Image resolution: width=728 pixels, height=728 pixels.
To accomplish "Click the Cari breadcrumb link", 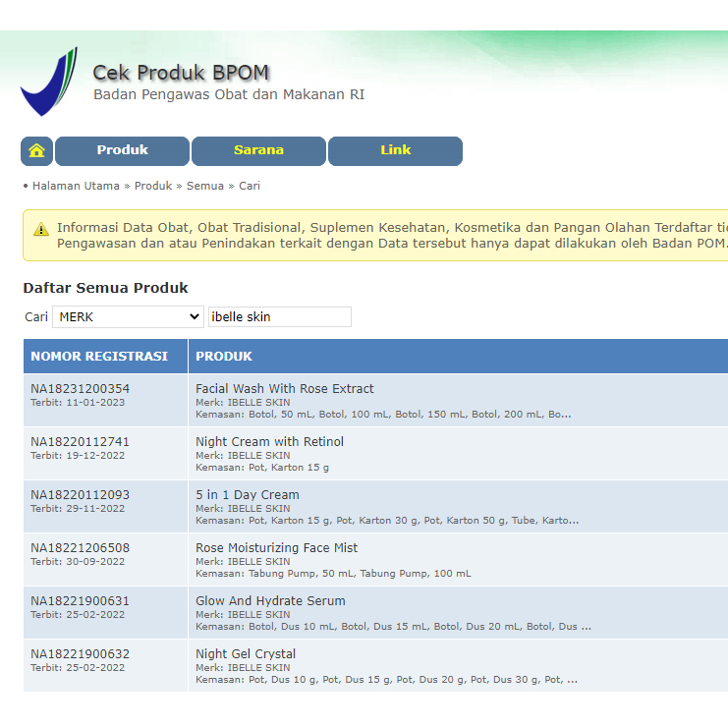I will point(250,186).
